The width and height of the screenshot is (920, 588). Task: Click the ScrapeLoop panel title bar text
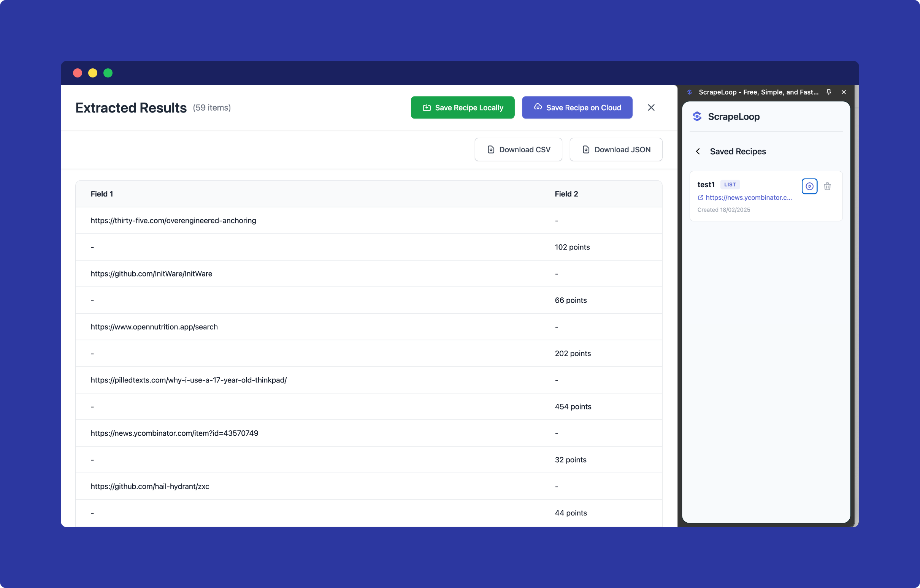[x=758, y=92]
